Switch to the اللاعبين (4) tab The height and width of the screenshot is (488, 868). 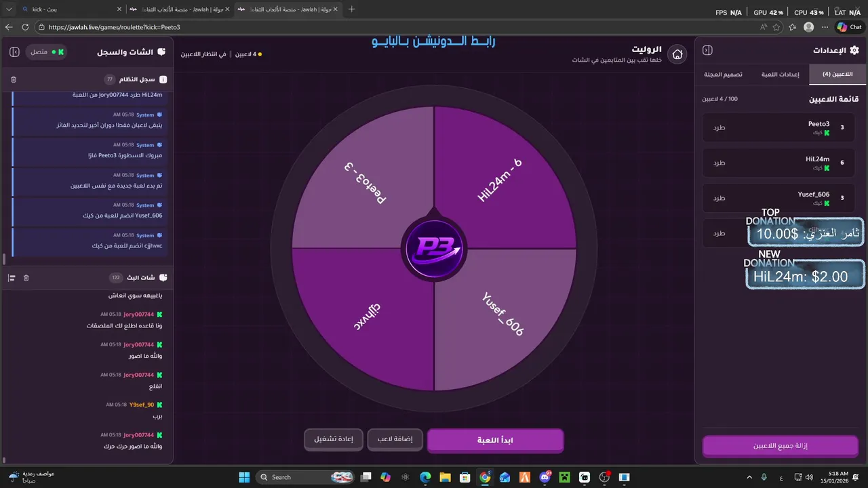(837, 74)
